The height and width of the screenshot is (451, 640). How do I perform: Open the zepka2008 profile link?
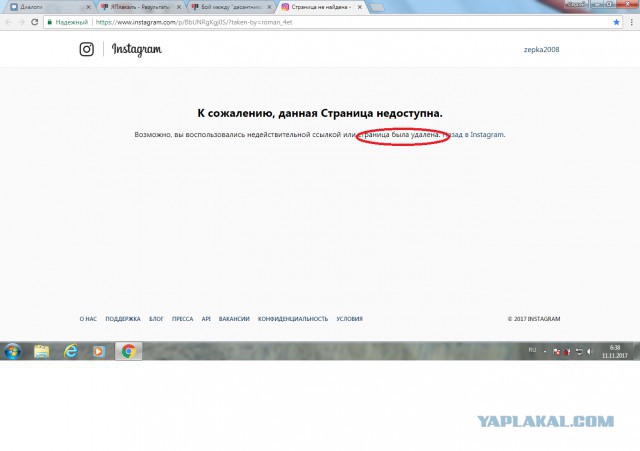click(541, 49)
